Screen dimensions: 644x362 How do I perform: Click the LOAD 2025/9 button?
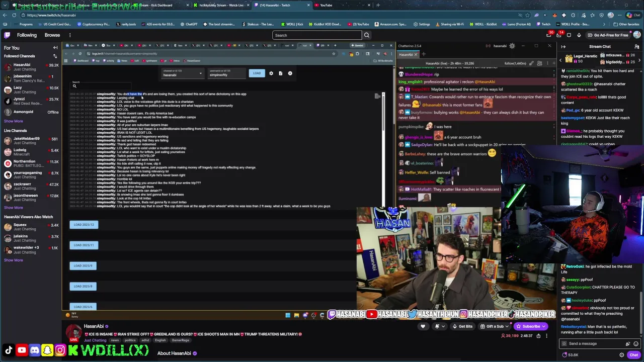point(84,266)
